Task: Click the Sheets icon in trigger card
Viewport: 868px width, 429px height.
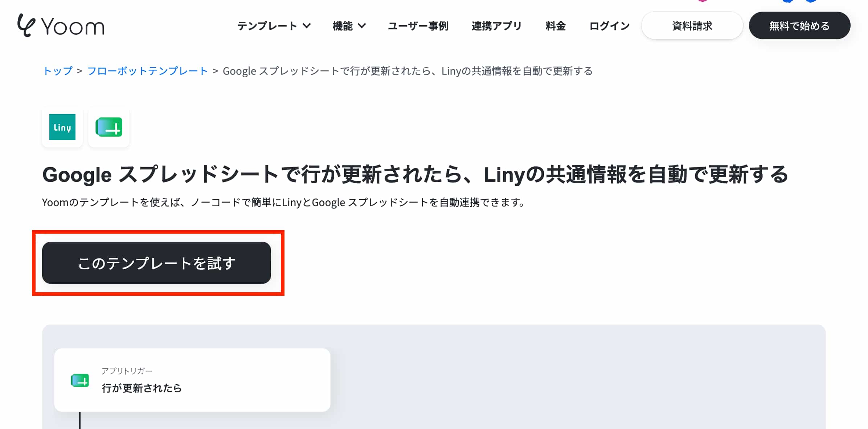Action: click(80, 380)
